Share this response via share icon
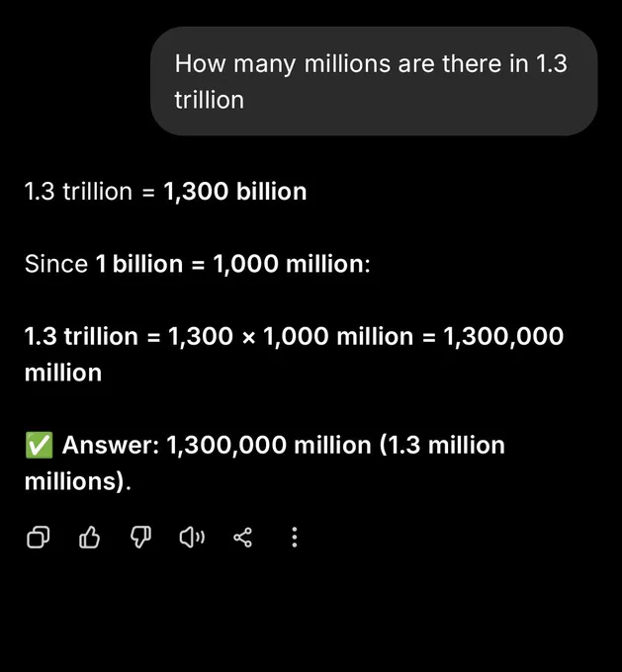 click(243, 537)
